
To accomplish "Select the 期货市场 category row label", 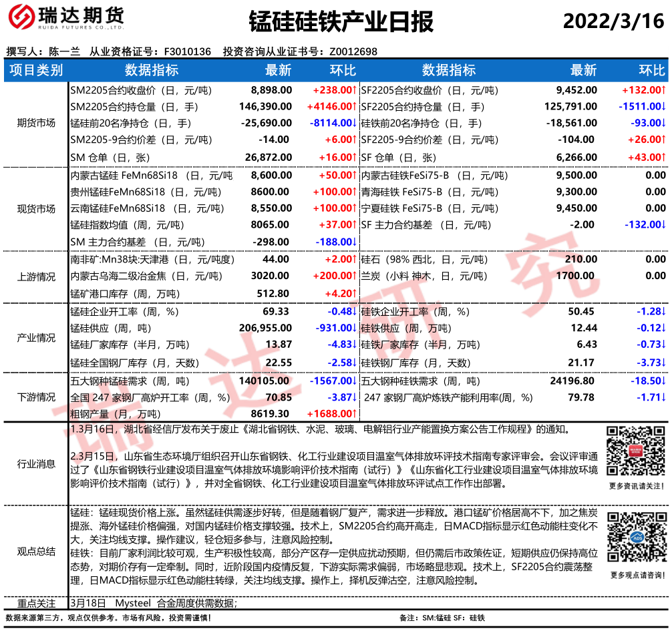I will (x=36, y=123).
